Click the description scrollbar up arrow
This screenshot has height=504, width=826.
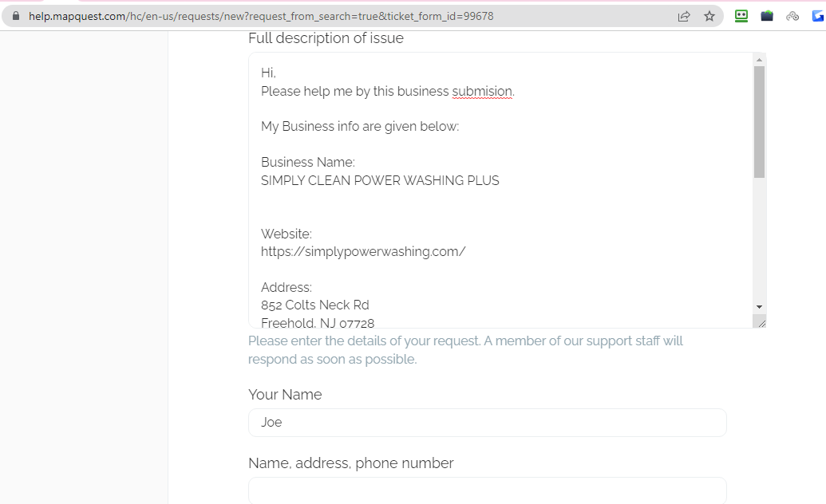[x=759, y=60]
